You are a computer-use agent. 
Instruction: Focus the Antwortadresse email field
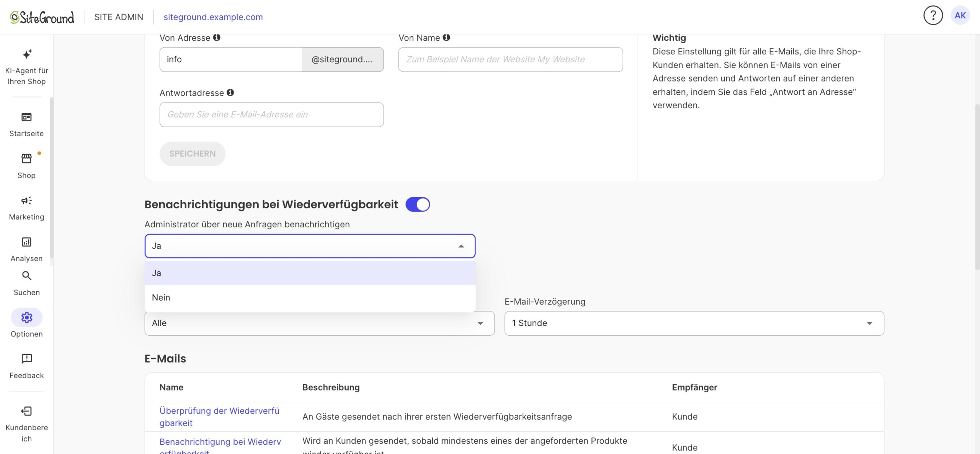pyautogui.click(x=271, y=114)
